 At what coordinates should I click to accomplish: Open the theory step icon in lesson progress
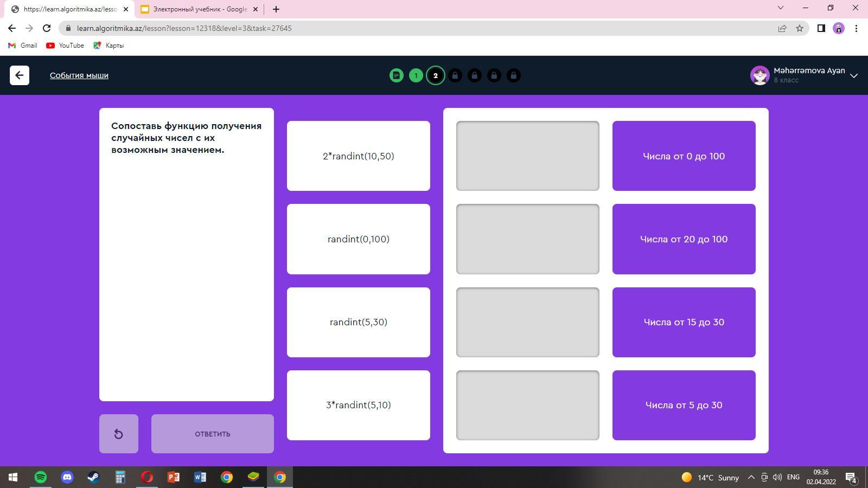(x=397, y=75)
